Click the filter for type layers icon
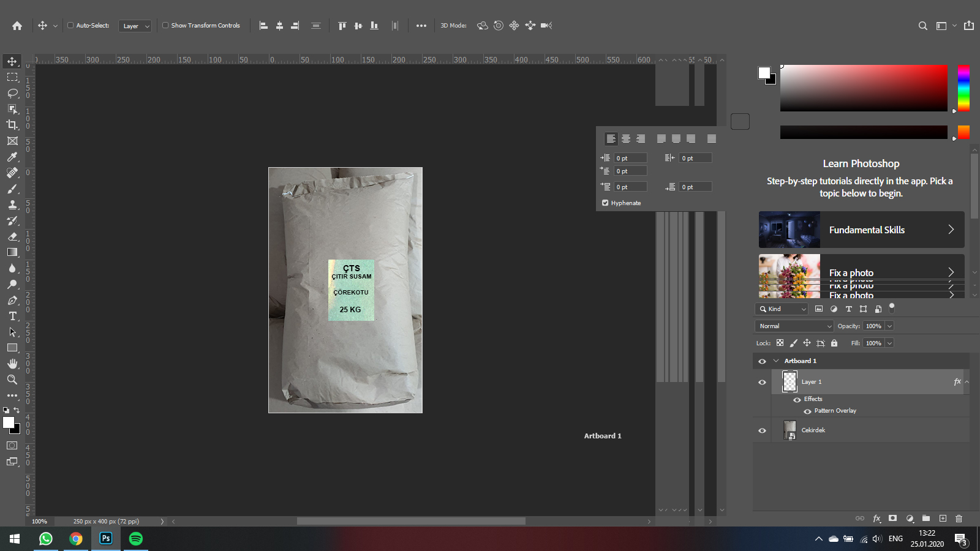The width and height of the screenshot is (980, 551). [848, 309]
